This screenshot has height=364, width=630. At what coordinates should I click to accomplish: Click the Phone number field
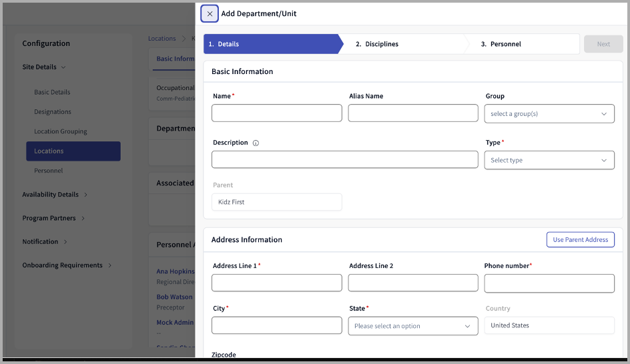(549, 283)
